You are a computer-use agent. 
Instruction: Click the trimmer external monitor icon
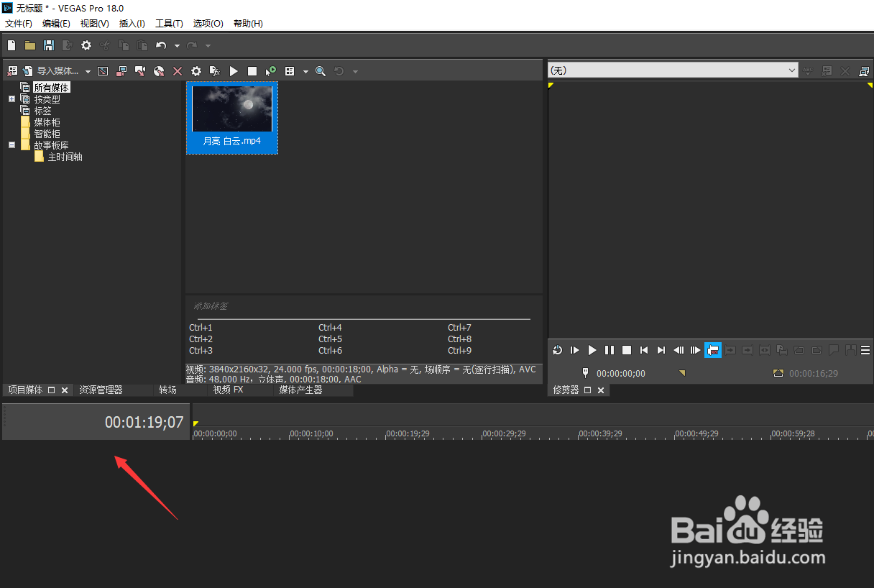(864, 71)
